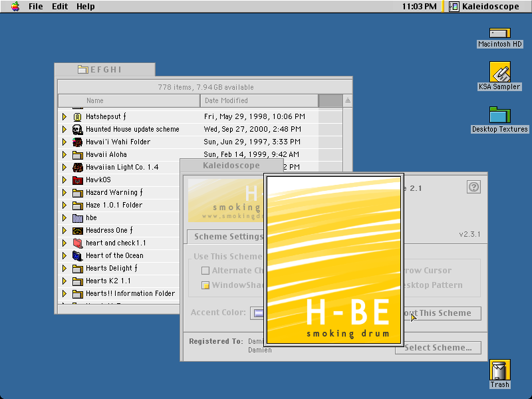The height and width of the screenshot is (399, 532).
Task: Expand the Haze 1.0.1 Folder row
Action: (65, 205)
